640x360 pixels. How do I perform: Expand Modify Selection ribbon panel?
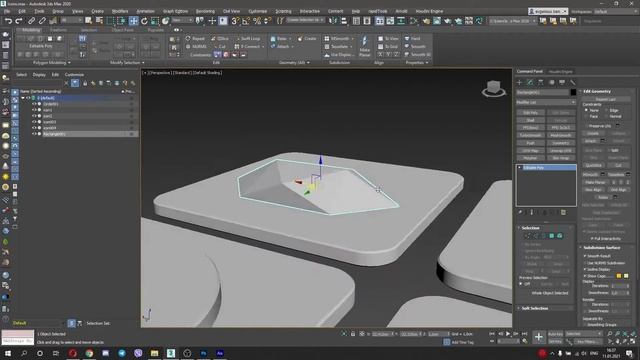[127, 63]
